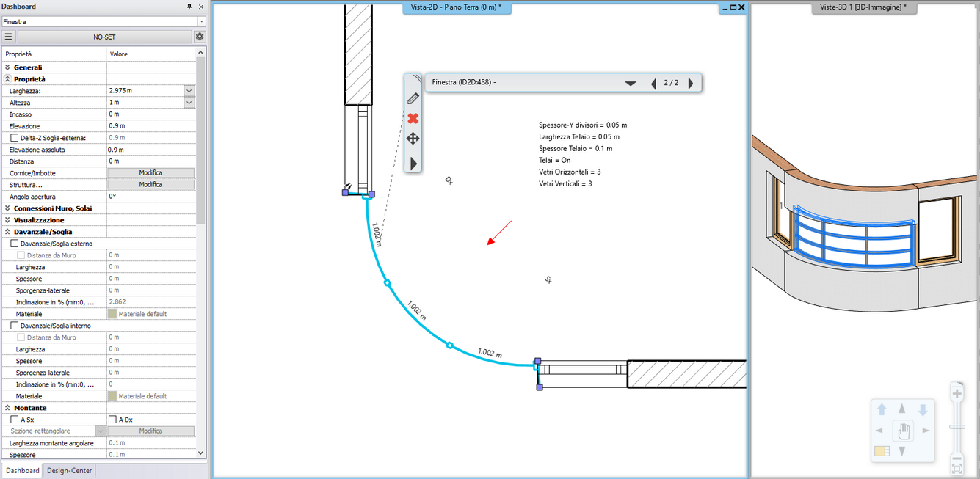Collapse the Proprietà section

point(7,79)
